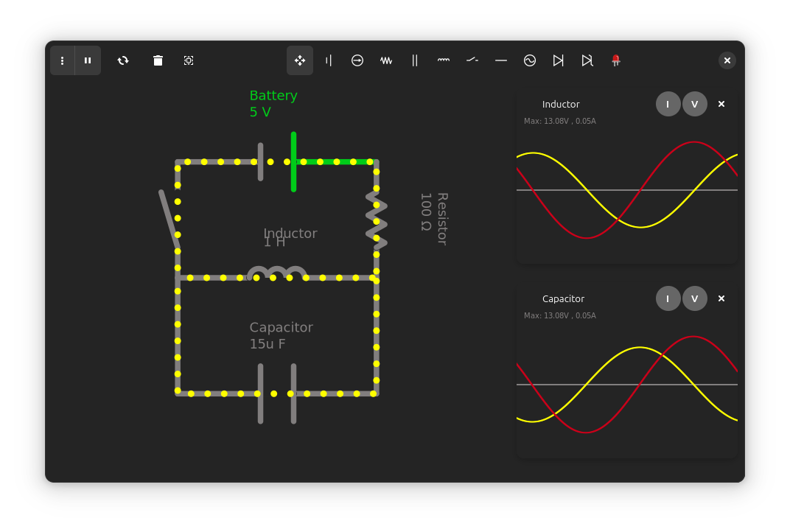Toggle current trace on Capacitor scope
790x532 pixels.
(x=668, y=298)
